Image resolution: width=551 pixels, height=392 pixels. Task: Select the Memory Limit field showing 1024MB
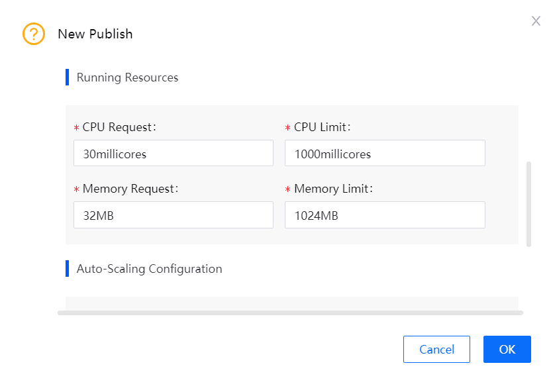[385, 215]
